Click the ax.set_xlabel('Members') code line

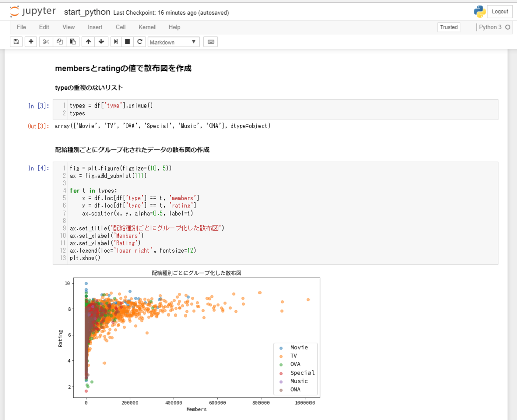click(x=107, y=236)
